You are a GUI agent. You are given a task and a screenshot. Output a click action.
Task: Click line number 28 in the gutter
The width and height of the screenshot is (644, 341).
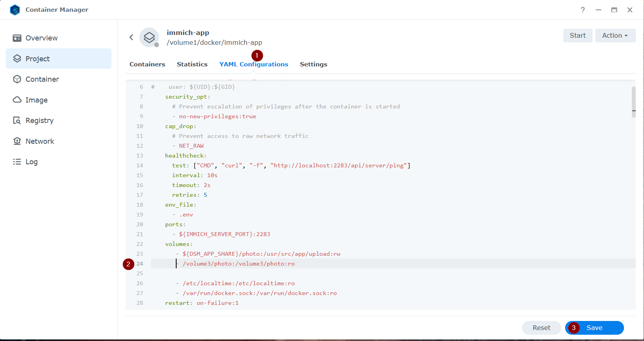(x=140, y=303)
